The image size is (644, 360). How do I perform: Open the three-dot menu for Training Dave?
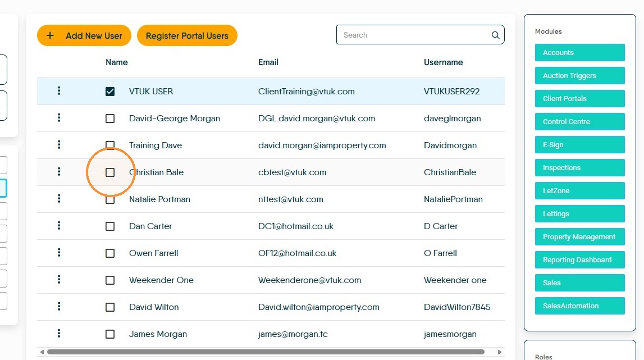[x=59, y=144]
